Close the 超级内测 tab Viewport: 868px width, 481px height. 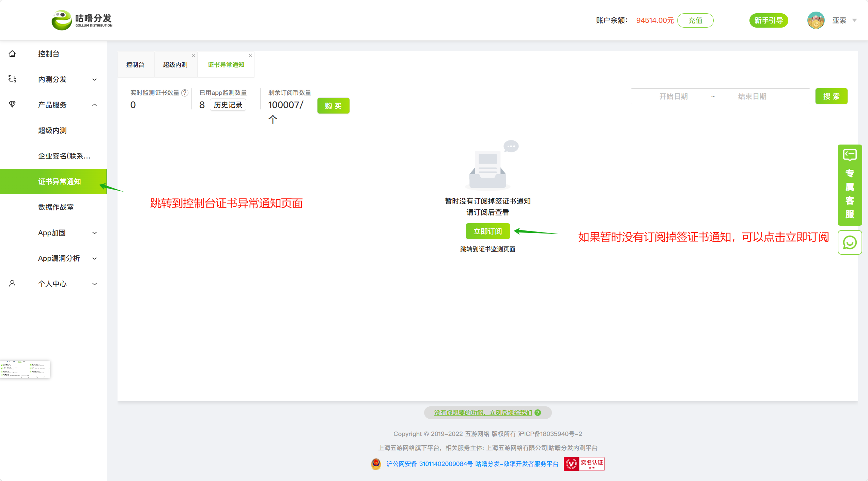[193, 56]
